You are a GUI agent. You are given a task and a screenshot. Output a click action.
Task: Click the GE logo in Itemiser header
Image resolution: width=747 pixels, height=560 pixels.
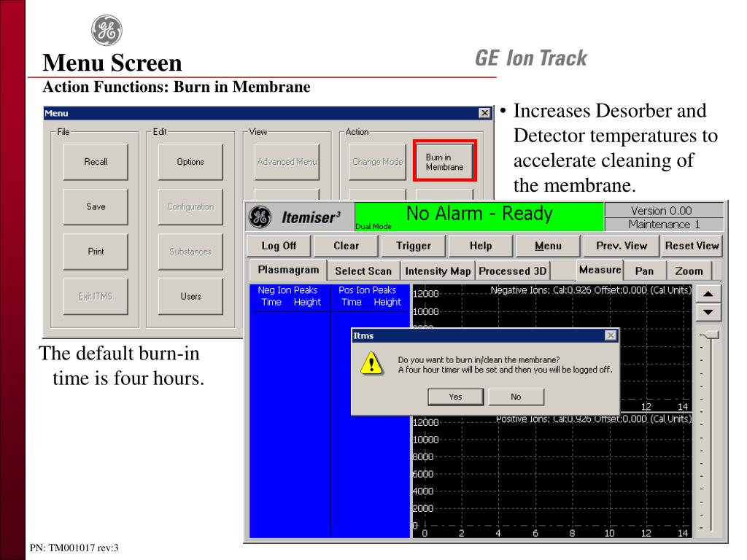point(260,217)
